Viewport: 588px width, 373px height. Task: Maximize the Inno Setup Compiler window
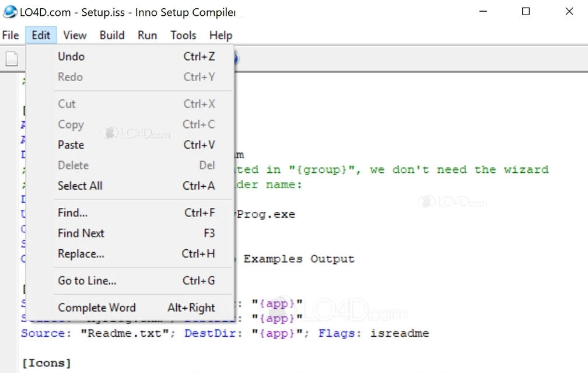tap(526, 12)
